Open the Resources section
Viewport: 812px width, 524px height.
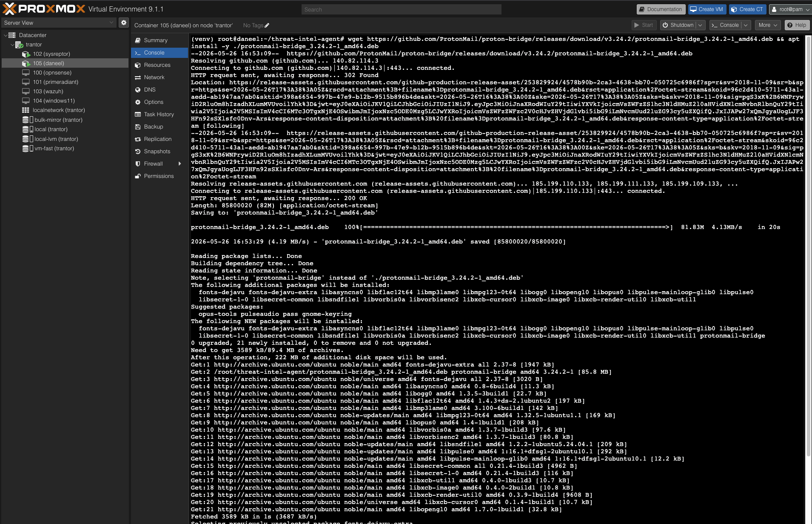point(159,65)
